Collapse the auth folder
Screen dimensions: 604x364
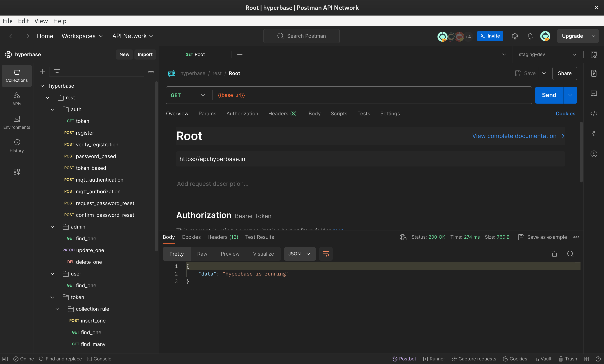tap(52, 109)
